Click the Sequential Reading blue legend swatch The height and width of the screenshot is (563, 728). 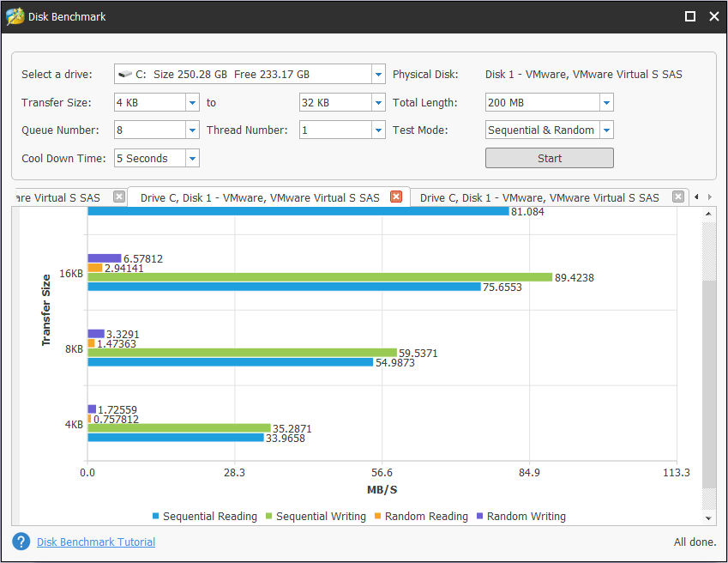(156, 517)
